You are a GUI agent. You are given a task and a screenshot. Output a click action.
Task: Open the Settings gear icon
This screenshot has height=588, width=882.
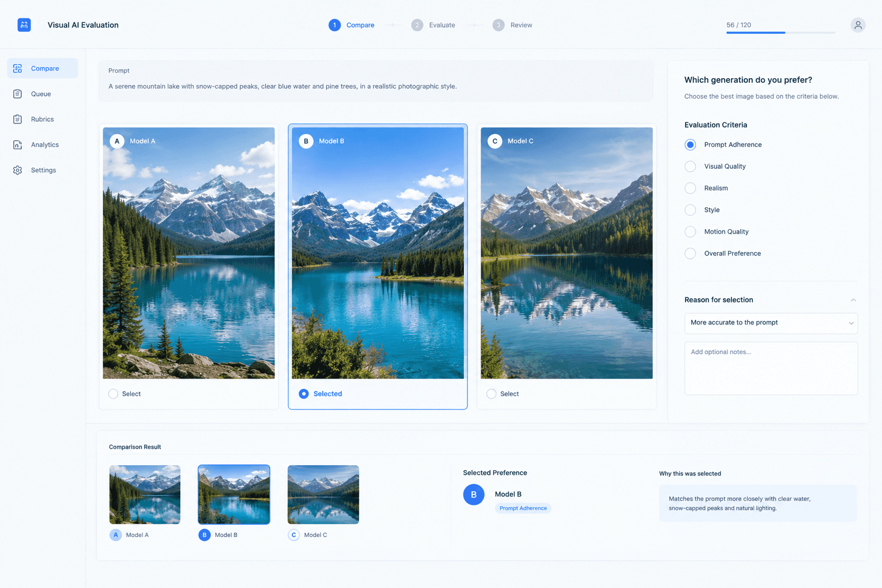18,170
